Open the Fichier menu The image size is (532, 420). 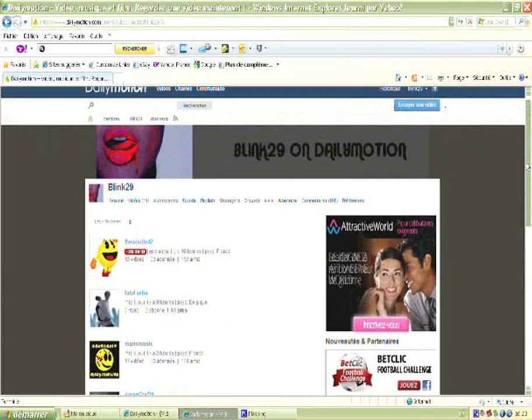point(10,36)
